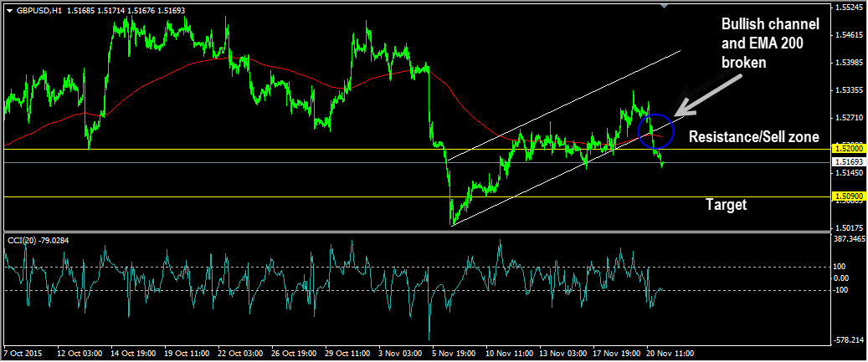The image size is (868, 362).
Task: Click the 22 Oct 03:00 time label
Action: point(241,353)
